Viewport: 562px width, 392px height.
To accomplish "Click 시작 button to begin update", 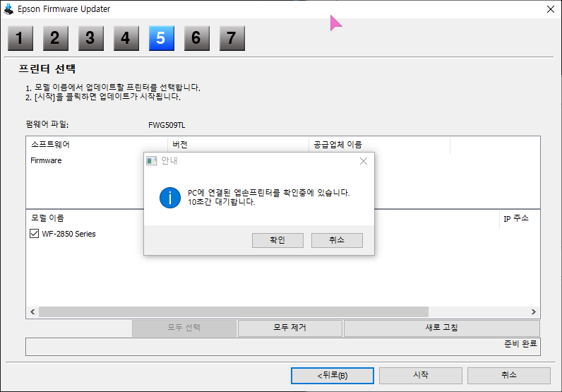I will tap(421, 376).
